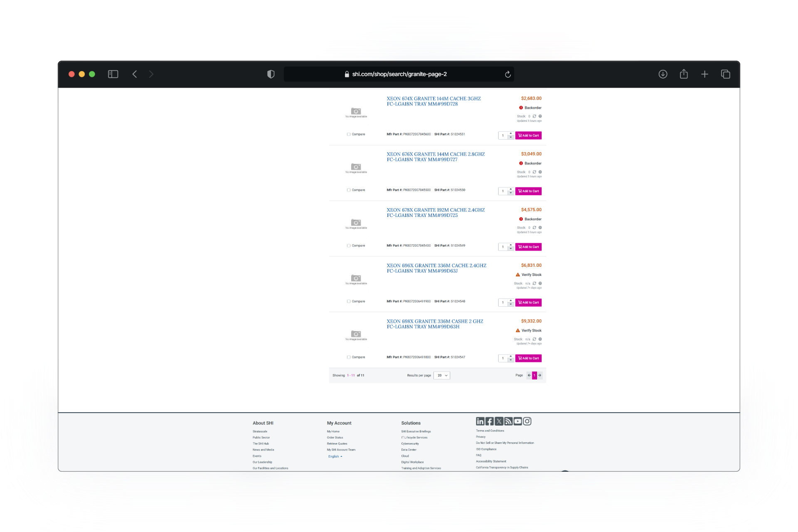
Task: Open SHI's X (Twitter) profile
Action: pyautogui.click(x=499, y=421)
